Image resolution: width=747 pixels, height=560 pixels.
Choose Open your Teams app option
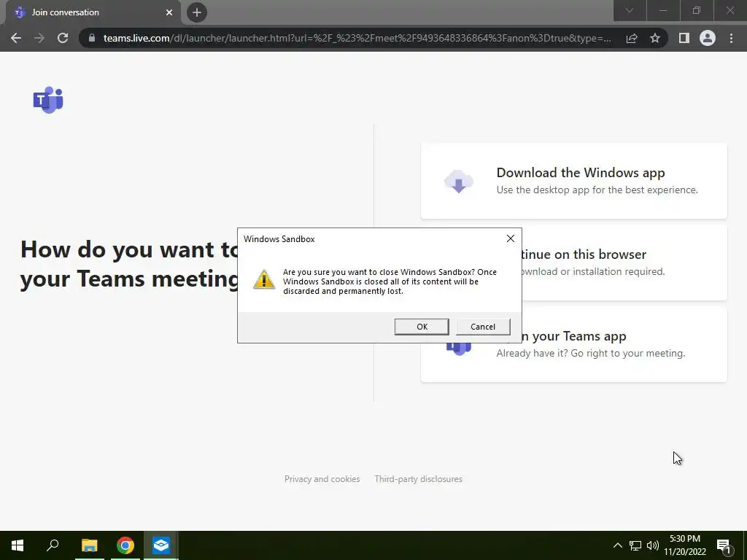tap(573, 362)
